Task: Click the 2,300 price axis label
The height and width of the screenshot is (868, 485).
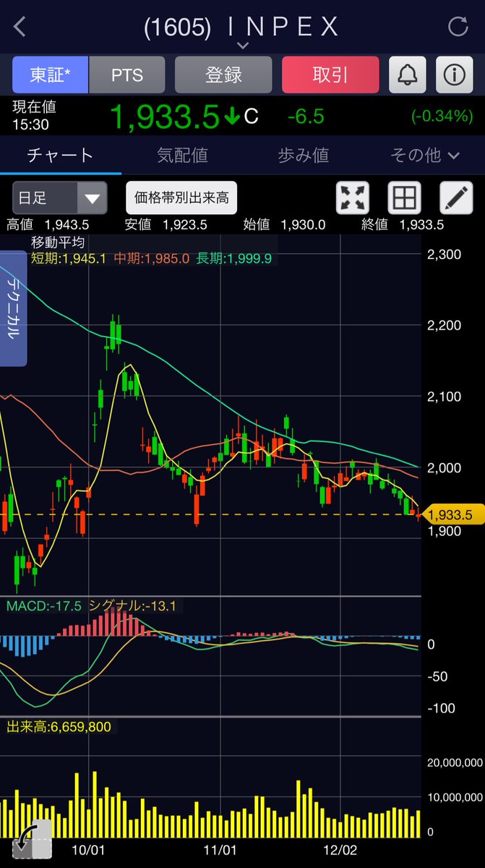Action: (445, 254)
